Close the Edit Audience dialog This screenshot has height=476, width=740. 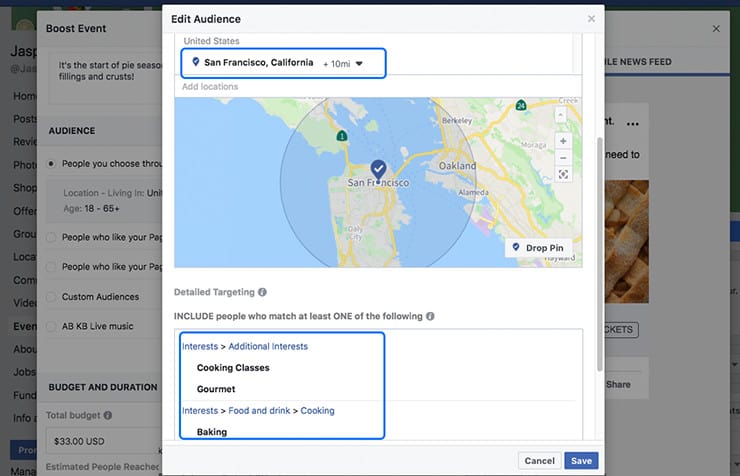tap(591, 18)
